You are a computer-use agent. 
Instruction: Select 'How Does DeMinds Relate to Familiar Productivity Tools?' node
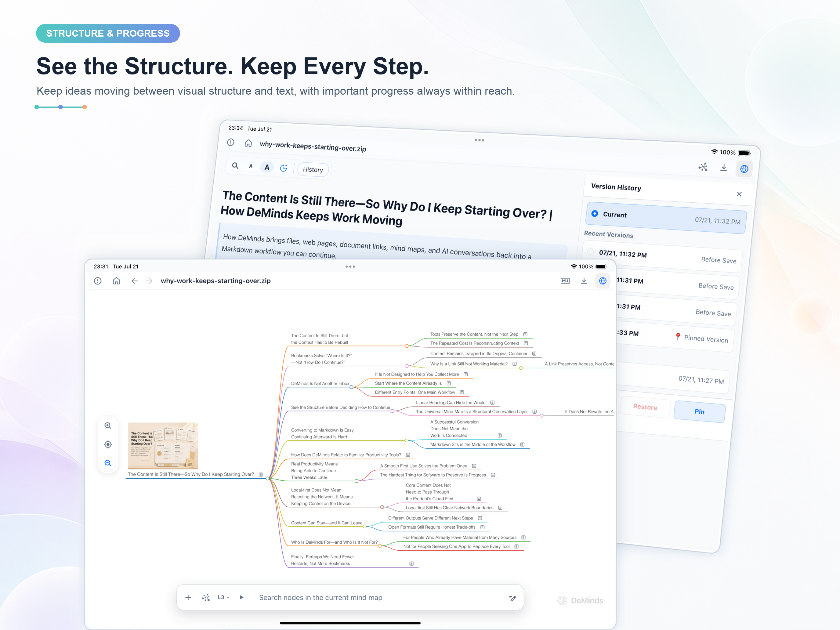[346, 454]
